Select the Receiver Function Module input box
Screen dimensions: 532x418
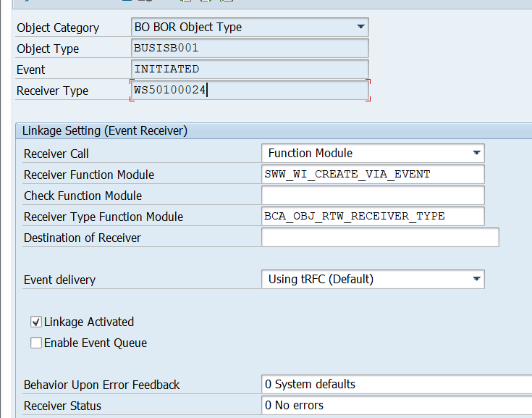point(373,175)
